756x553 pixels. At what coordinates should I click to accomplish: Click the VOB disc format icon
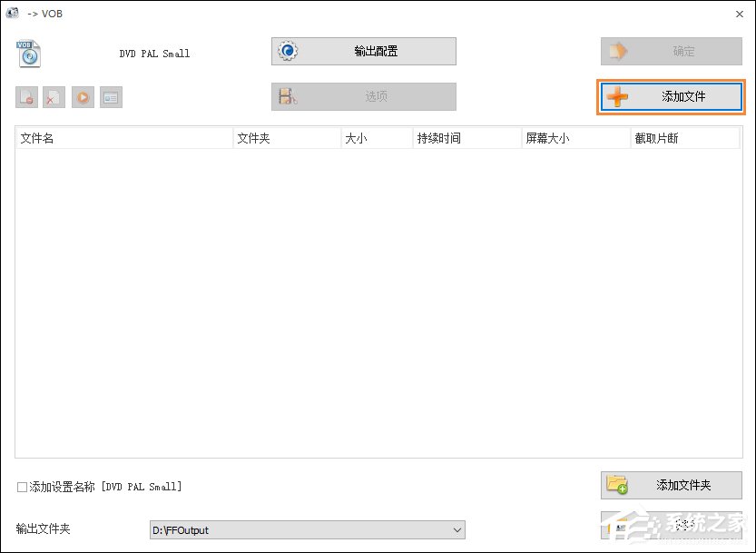tap(29, 54)
